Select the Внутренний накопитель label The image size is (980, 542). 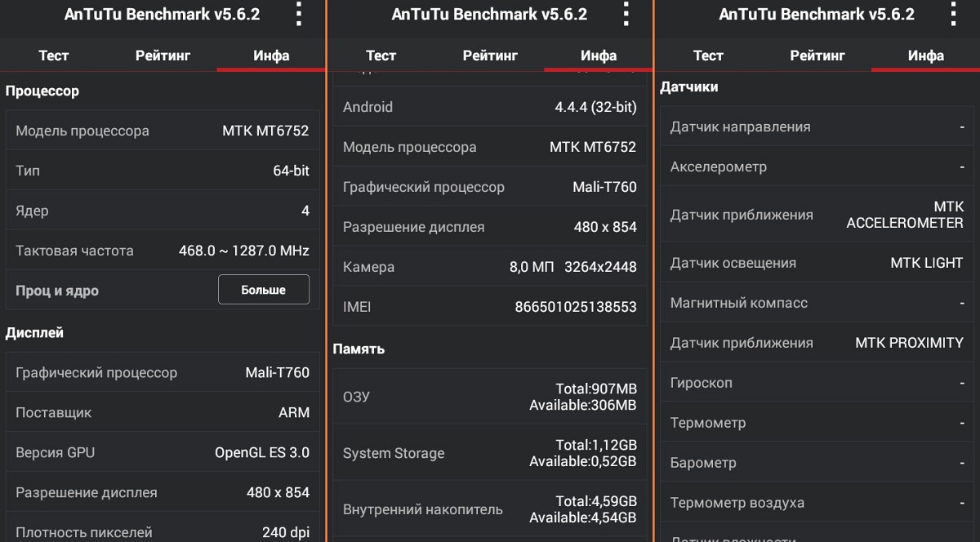(423, 509)
